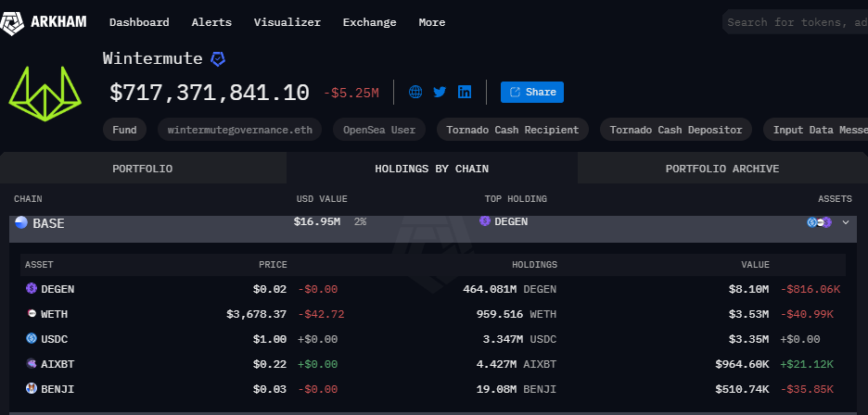868x415 pixels.
Task: Click the CHAIN column header
Action: pyautogui.click(x=28, y=198)
